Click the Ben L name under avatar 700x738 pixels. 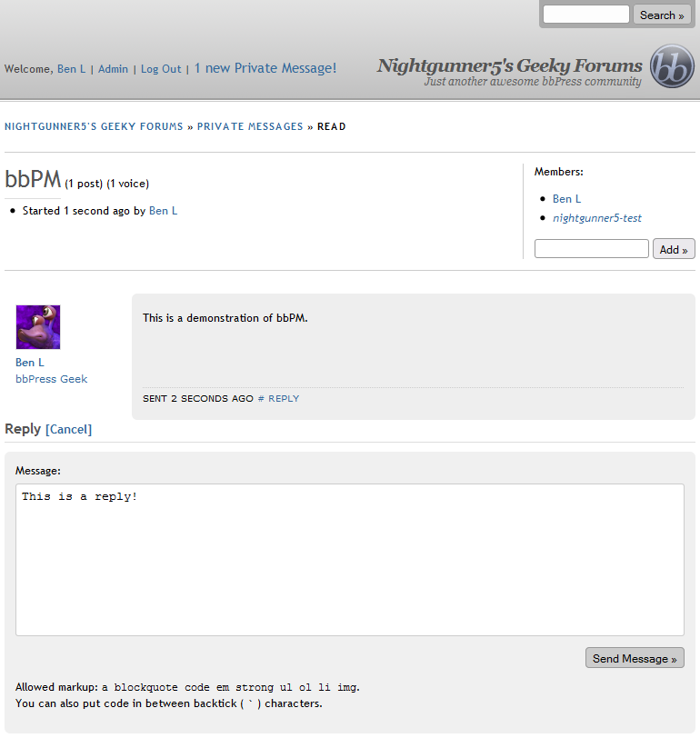pyautogui.click(x=30, y=363)
